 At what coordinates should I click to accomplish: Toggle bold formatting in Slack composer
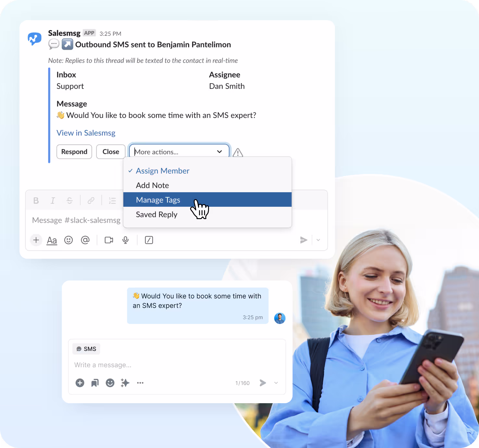[36, 201]
